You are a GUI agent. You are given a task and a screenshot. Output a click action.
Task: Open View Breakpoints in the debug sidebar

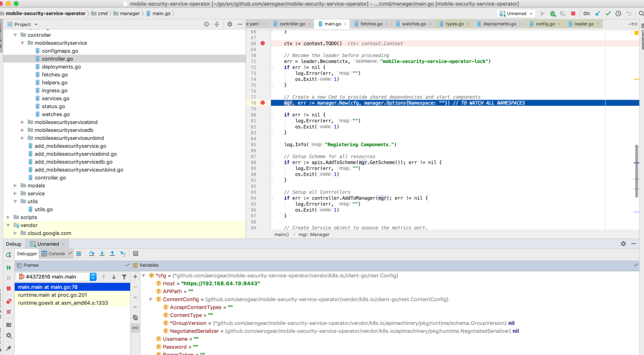[8, 301]
